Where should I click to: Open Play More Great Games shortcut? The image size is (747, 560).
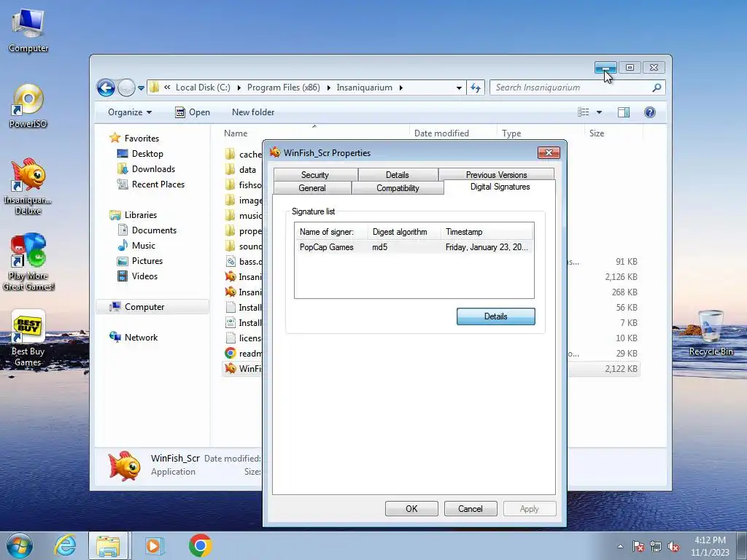click(28, 262)
